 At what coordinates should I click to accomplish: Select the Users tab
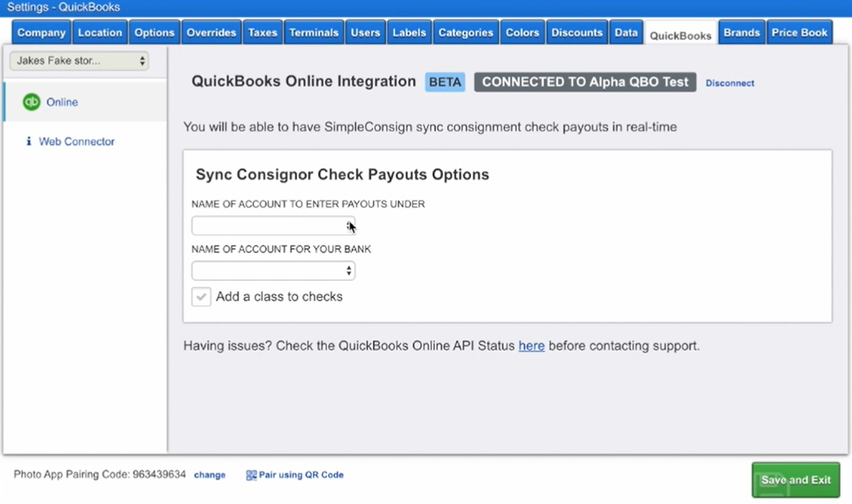(365, 32)
